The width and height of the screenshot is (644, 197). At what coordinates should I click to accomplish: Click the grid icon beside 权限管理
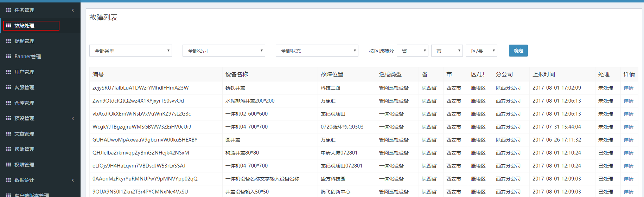[8, 165]
